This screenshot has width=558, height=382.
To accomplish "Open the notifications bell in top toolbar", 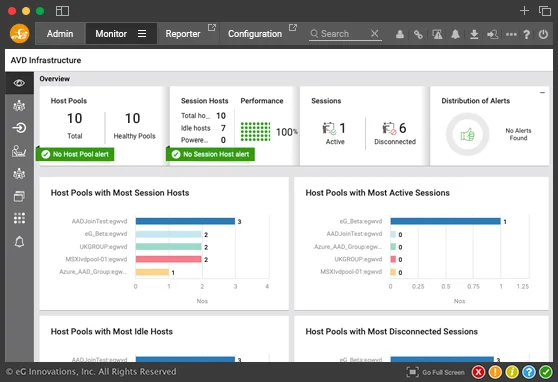I will (x=455, y=34).
